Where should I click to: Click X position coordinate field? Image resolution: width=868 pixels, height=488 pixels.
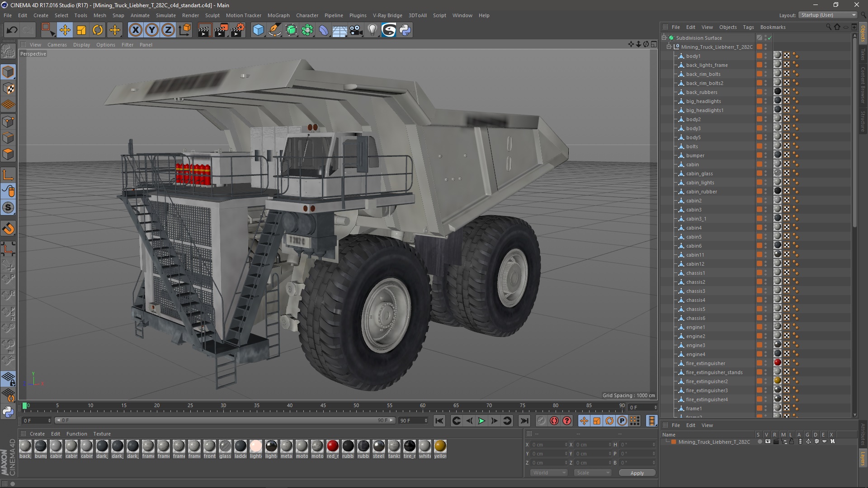[549, 445]
